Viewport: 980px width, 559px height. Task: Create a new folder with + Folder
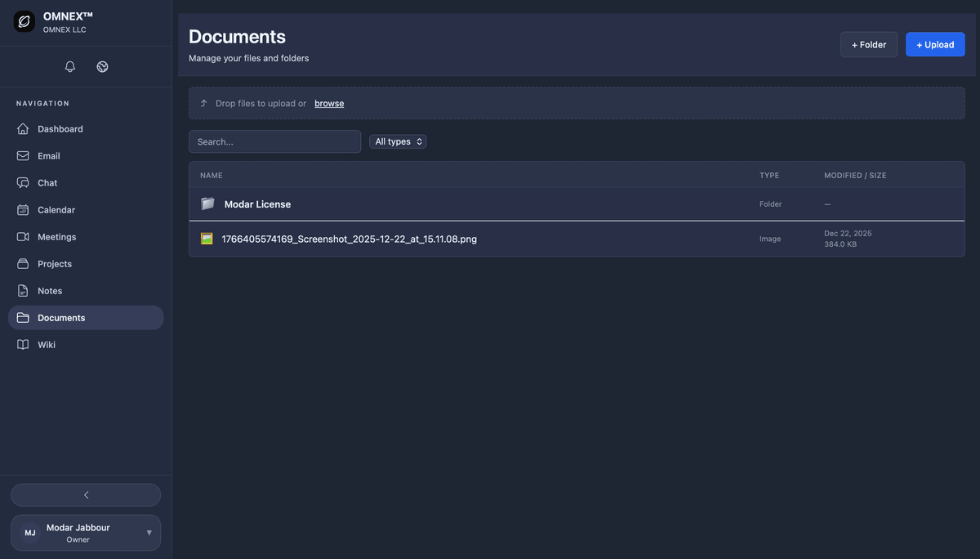click(x=868, y=45)
